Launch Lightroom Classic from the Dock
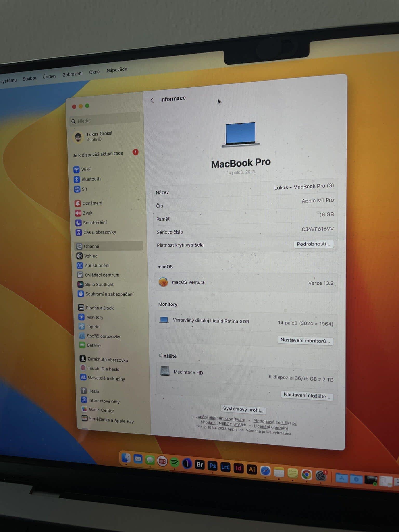This screenshot has width=399, height=532. (x=225, y=467)
